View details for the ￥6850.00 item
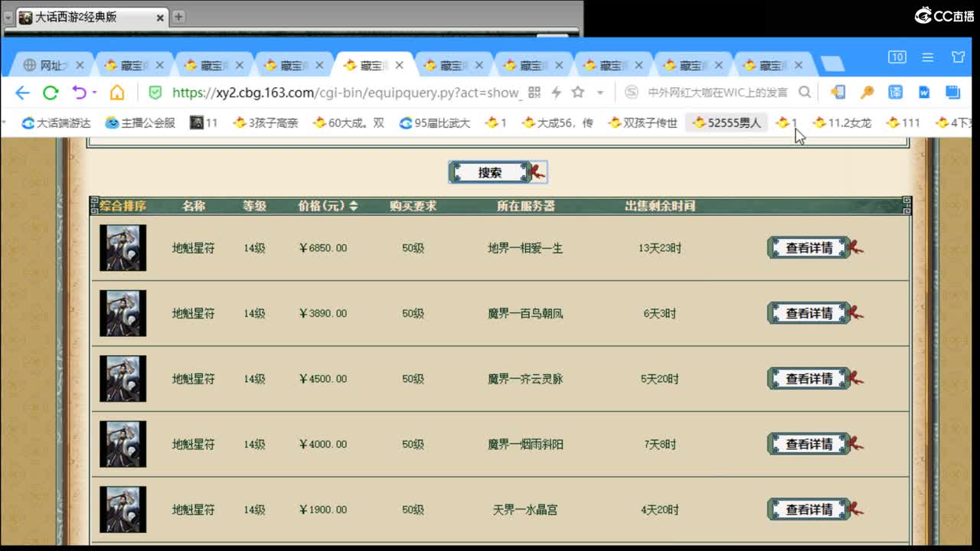 (x=810, y=248)
